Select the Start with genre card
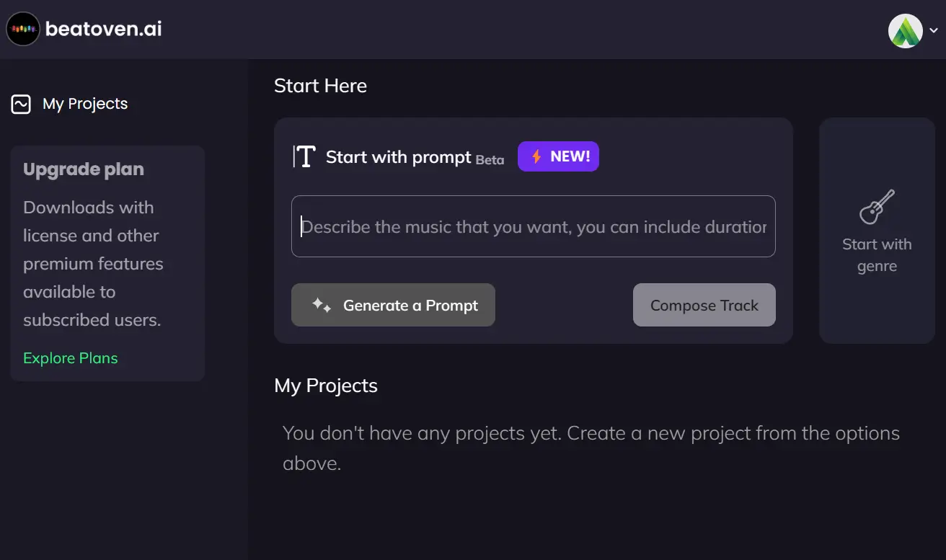Viewport: 946px width, 560px height. [877, 231]
